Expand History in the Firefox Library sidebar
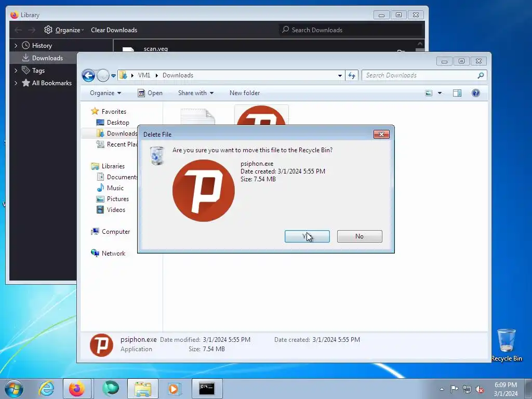Viewport: 532px width, 399px height. (16, 46)
